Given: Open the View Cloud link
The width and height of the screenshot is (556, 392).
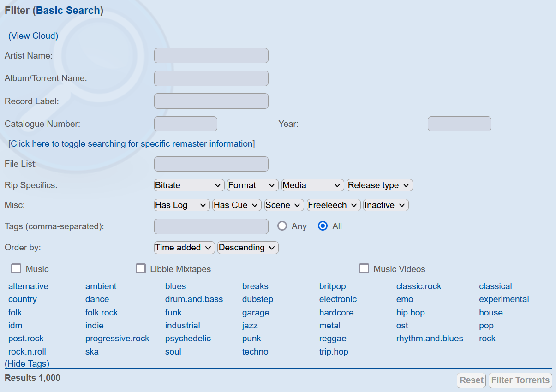Looking at the screenshot, I should point(33,36).
